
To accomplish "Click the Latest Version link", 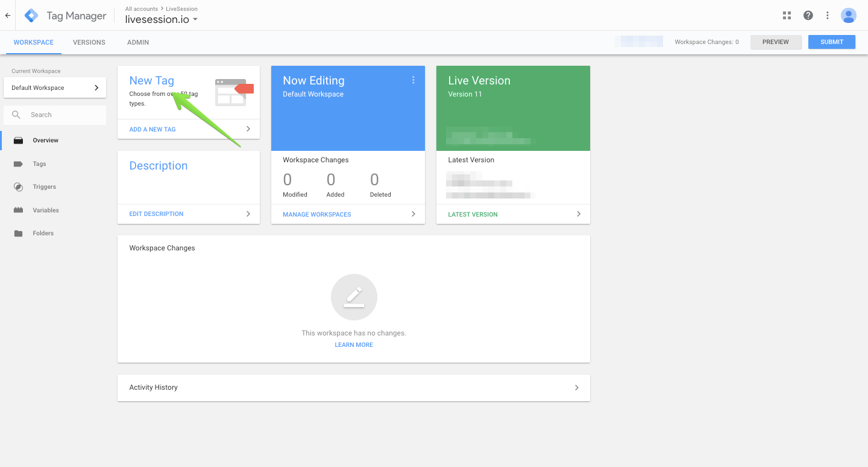I will coord(473,215).
